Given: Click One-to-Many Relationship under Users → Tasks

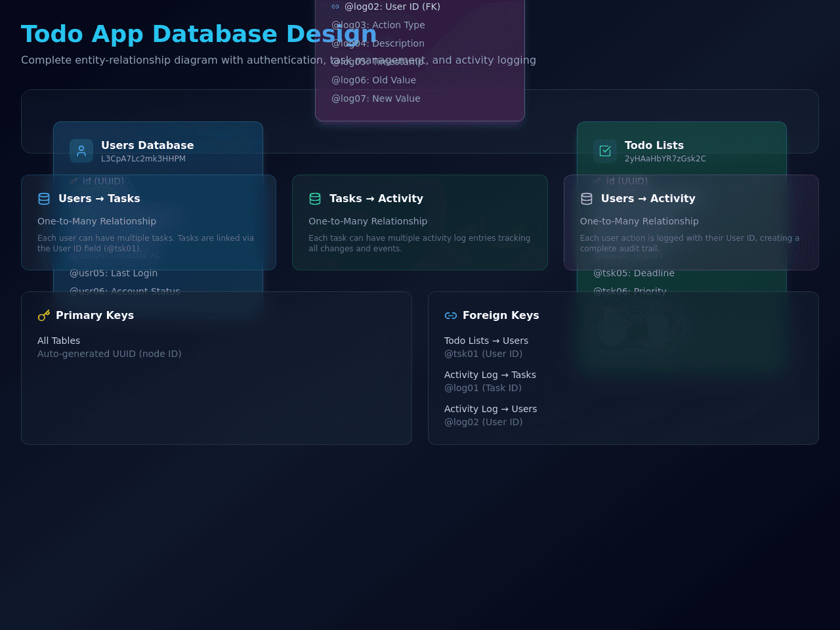Looking at the screenshot, I should [x=96, y=221].
